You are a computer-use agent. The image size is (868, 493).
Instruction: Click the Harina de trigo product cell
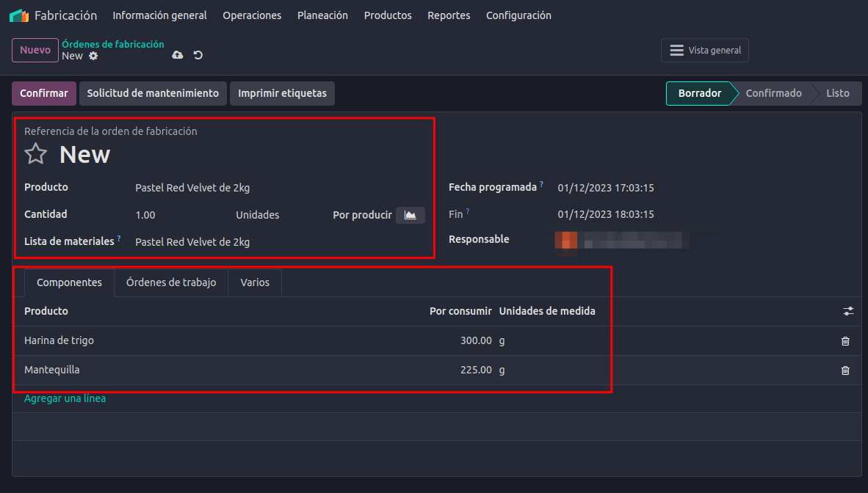point(59,340)
